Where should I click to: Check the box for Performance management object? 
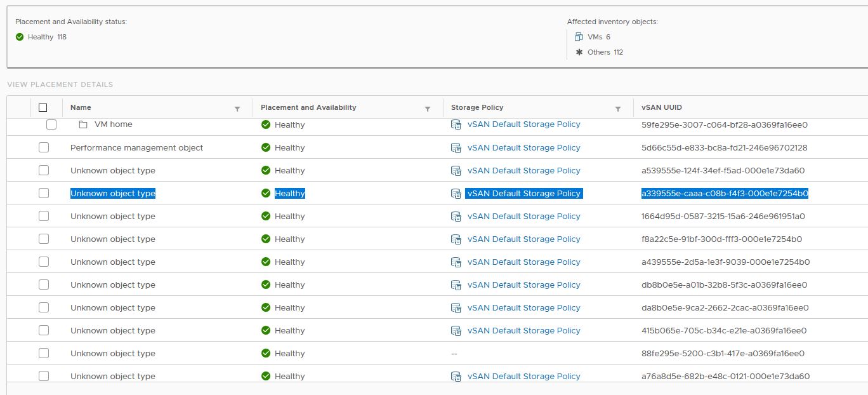pos(44,147)
